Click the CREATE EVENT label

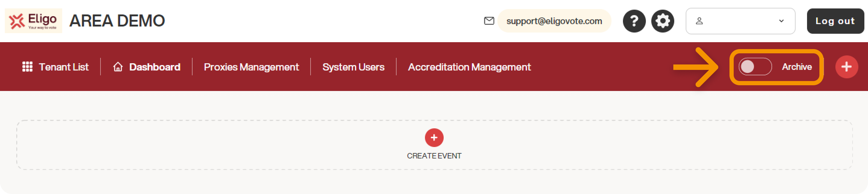click(x=434, y=156)
